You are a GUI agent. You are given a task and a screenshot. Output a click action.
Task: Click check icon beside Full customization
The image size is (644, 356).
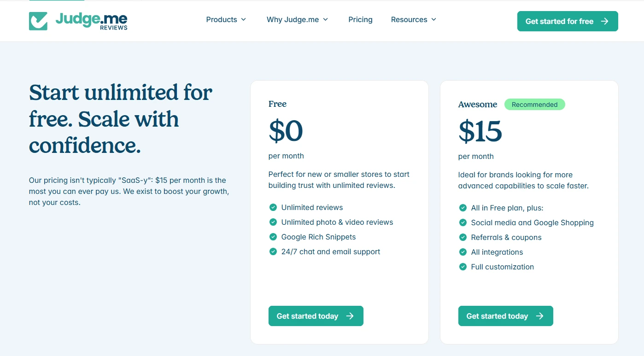(463, 267)
